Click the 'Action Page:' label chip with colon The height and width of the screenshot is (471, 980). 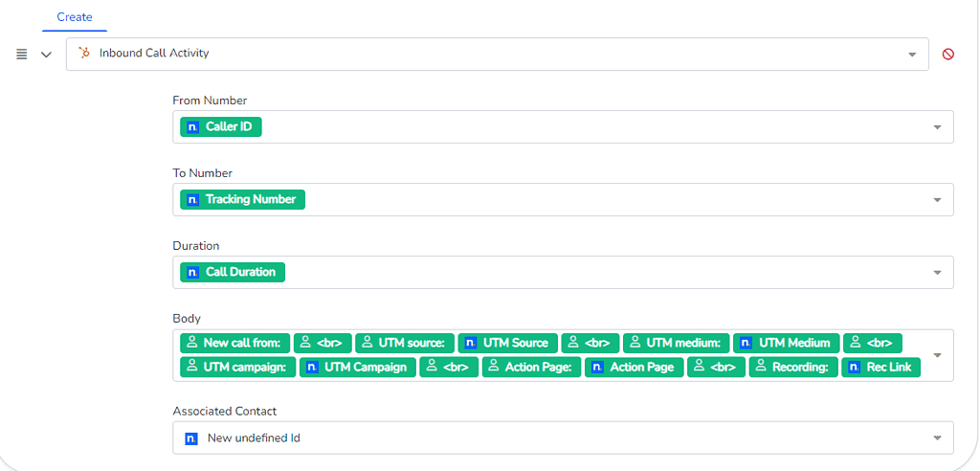tap(531, 368)
